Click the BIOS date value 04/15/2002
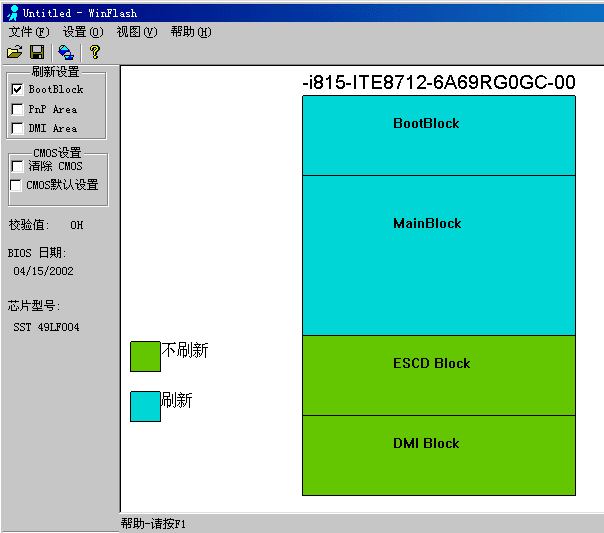The image size is (604, 533). (x=43, y=271)
